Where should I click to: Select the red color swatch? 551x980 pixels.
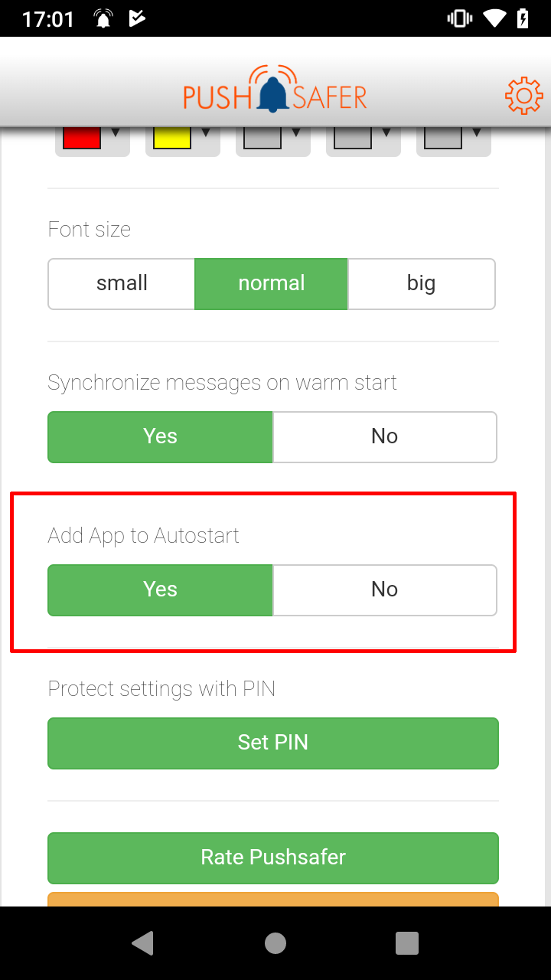[82, 136]
